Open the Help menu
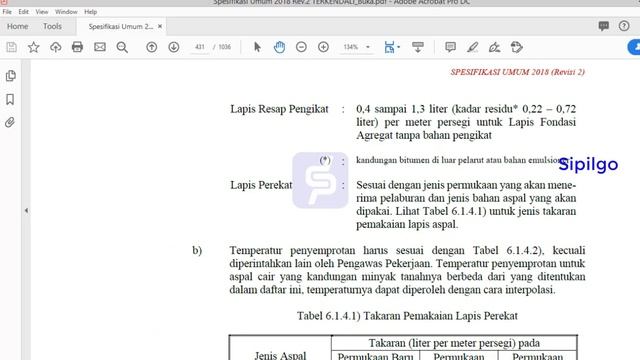Image resolution: width=640 pixels, height=360 pixels. point(91,12)
